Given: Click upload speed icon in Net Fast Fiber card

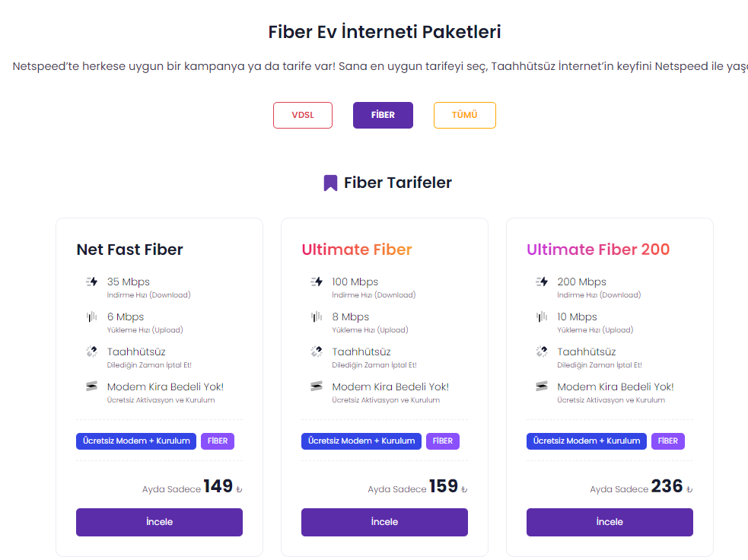Looking at the screenshot, I should point(92,317).
